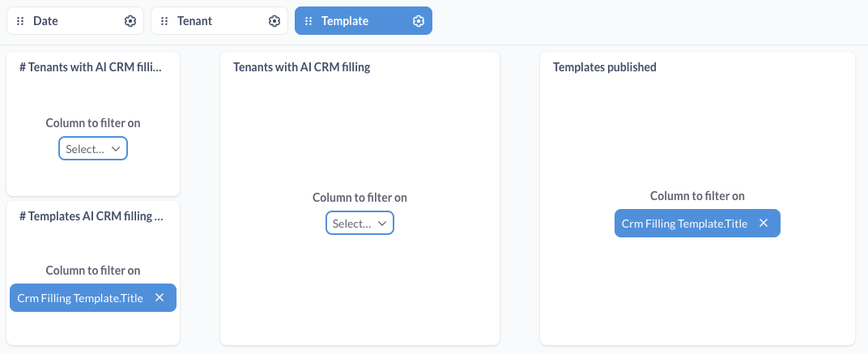Grab the Date filter drag handle
Viewport: 868px width, 354px height.
[x=20, y=21]
